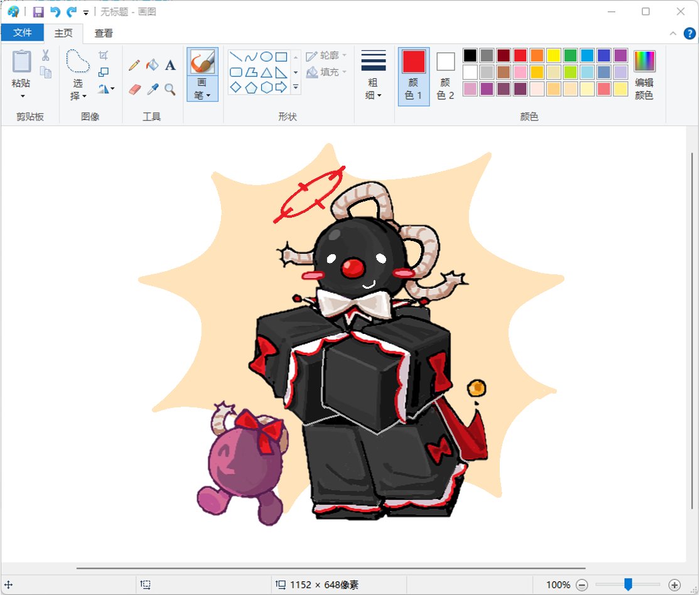Screen dimensions: 700x595
Task: Select Color 1 box
Action: (x=413, y=77)
